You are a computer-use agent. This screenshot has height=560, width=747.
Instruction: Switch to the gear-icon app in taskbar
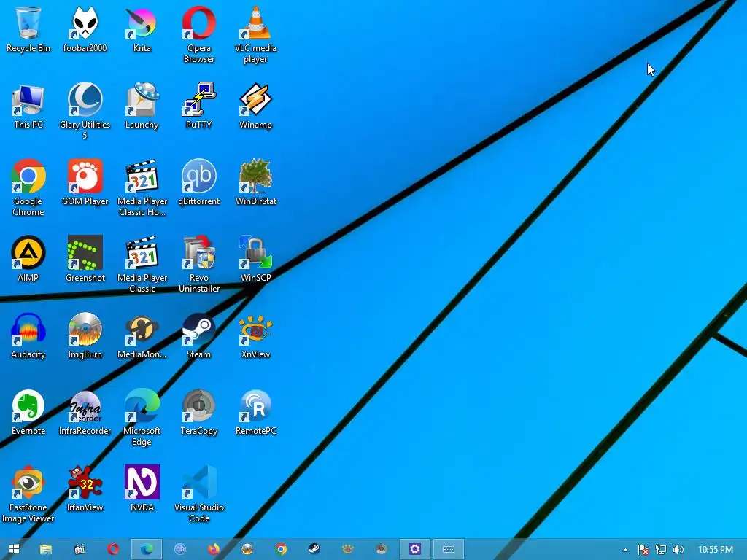[415, 549]
